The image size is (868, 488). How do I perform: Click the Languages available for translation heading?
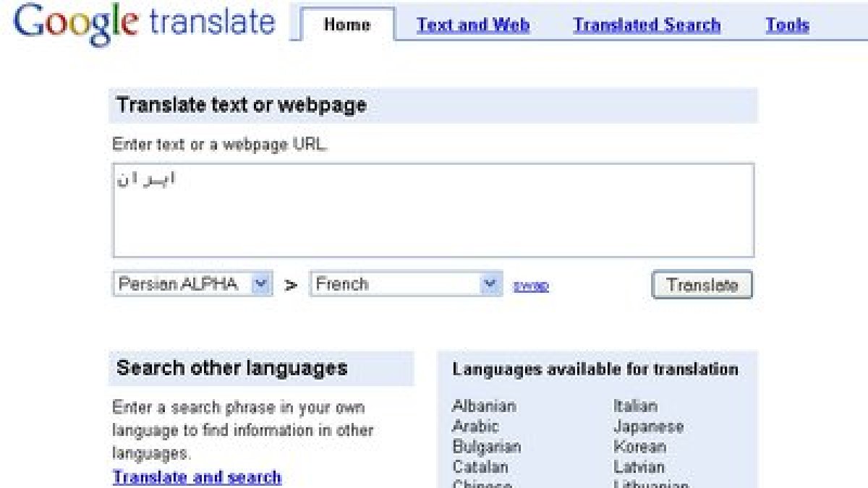595,369
